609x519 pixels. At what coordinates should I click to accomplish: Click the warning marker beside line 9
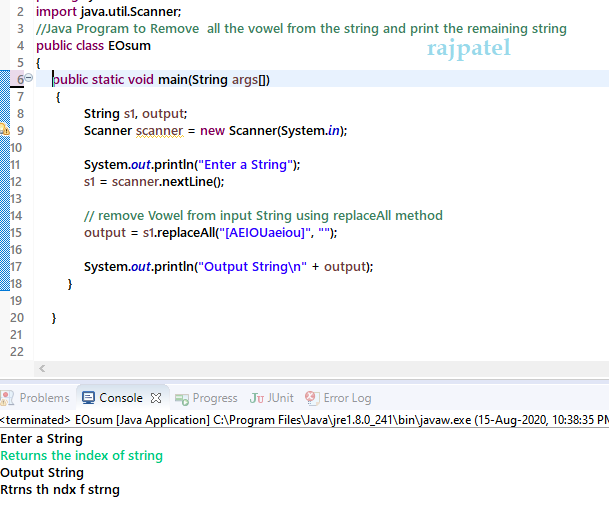[4, 129]
